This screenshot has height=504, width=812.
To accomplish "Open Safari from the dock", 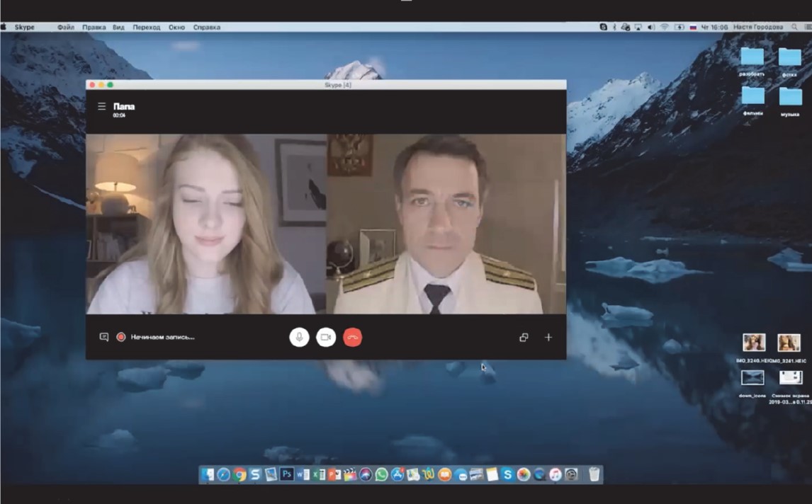I will 224,475.
